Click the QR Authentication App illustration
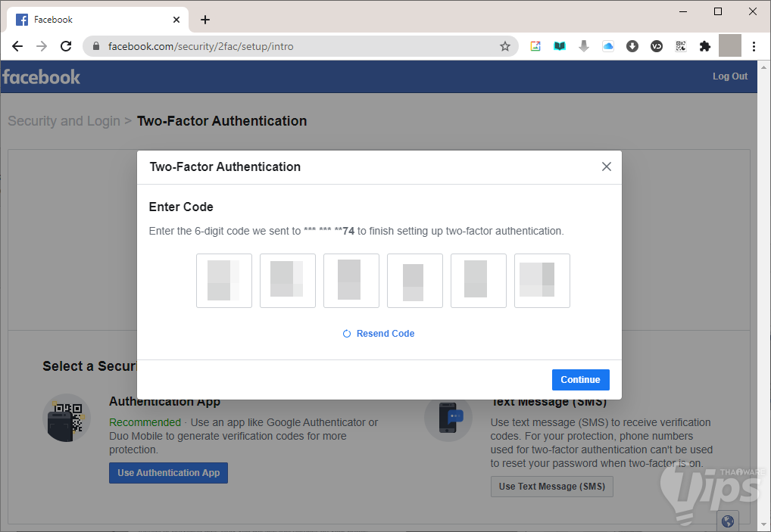Viewport: 771px width, 532px height. point(67,418)
